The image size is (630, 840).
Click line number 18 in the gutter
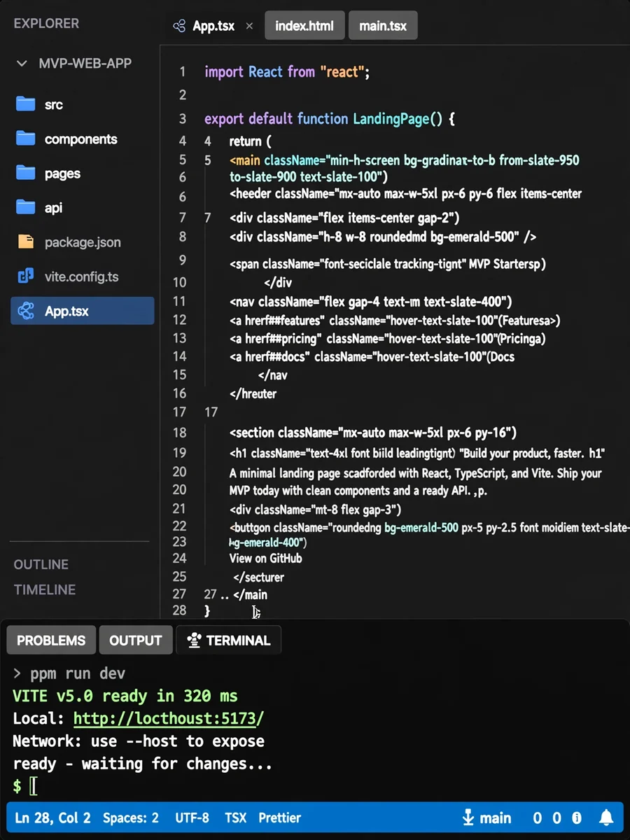[180, 433]
